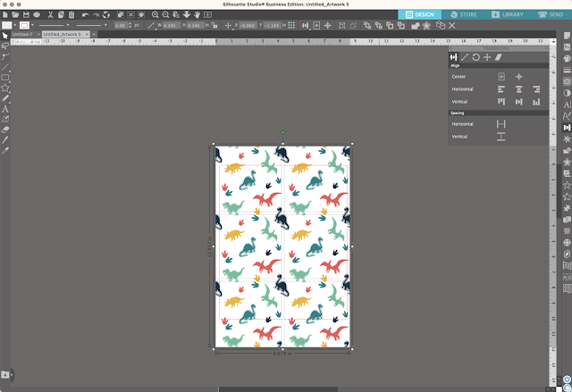572x392 pixels.
Task: Open the Rotate tab in Transform panel
Action: click(475, 57)
